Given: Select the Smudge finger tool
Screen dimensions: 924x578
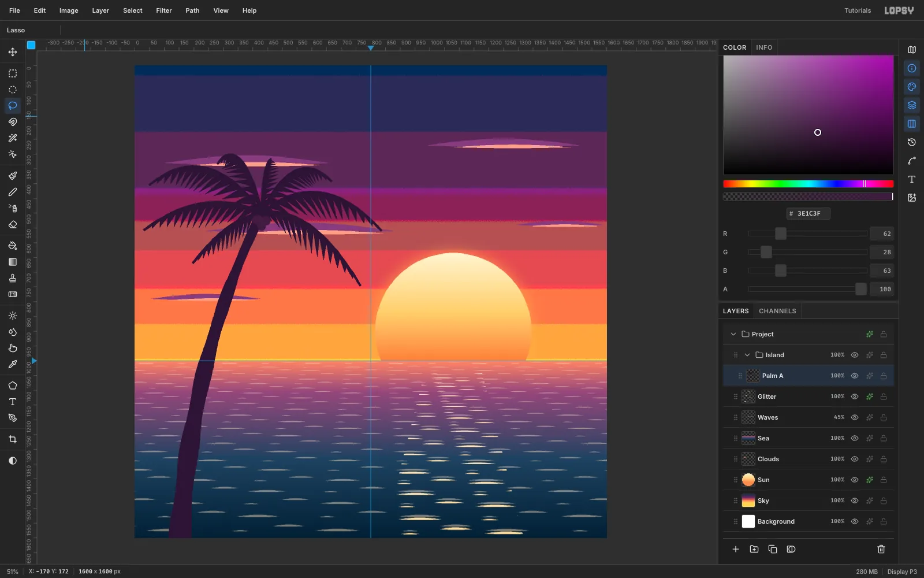Looking at the screenshot, I should 13,348.
